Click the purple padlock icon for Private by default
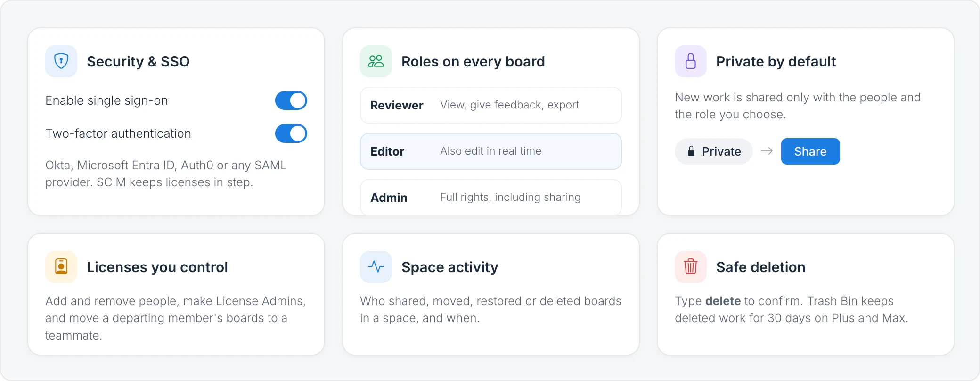 (x=691, y=61)
